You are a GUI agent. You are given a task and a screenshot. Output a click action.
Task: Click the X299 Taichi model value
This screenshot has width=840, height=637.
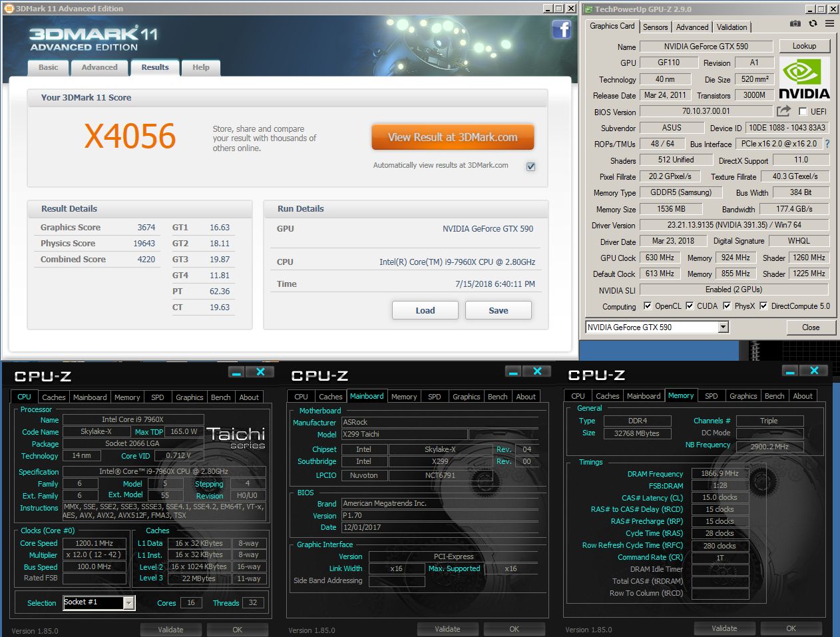pos(404,434)
